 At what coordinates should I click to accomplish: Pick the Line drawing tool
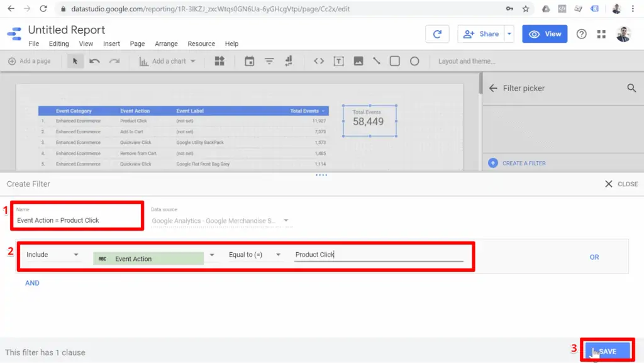(376, 61)
